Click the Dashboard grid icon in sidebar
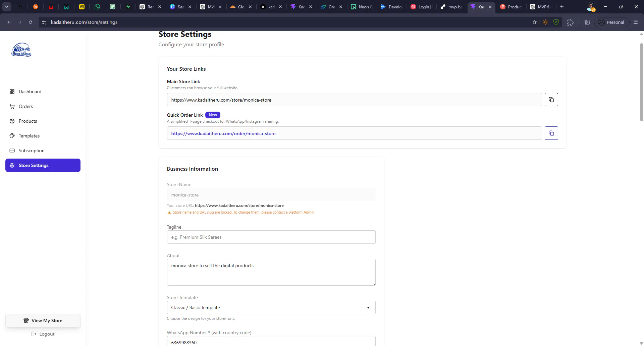 point(12,92)
